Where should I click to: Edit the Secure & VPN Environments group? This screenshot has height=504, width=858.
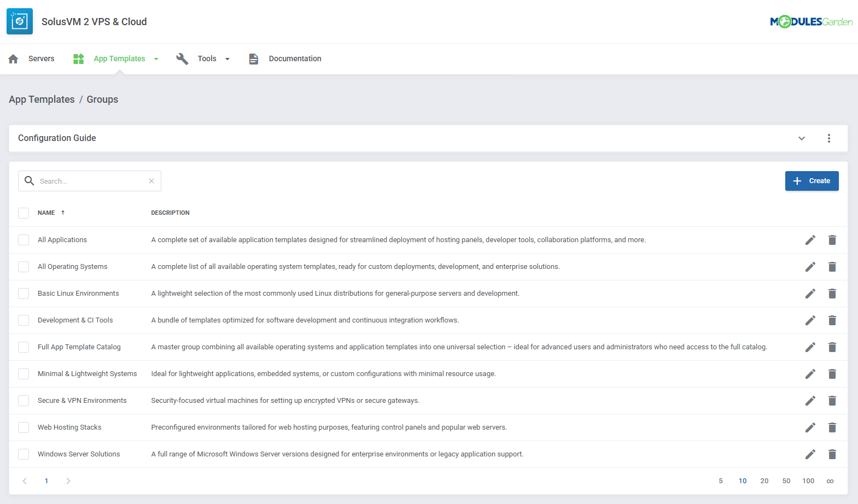(810, 401)
